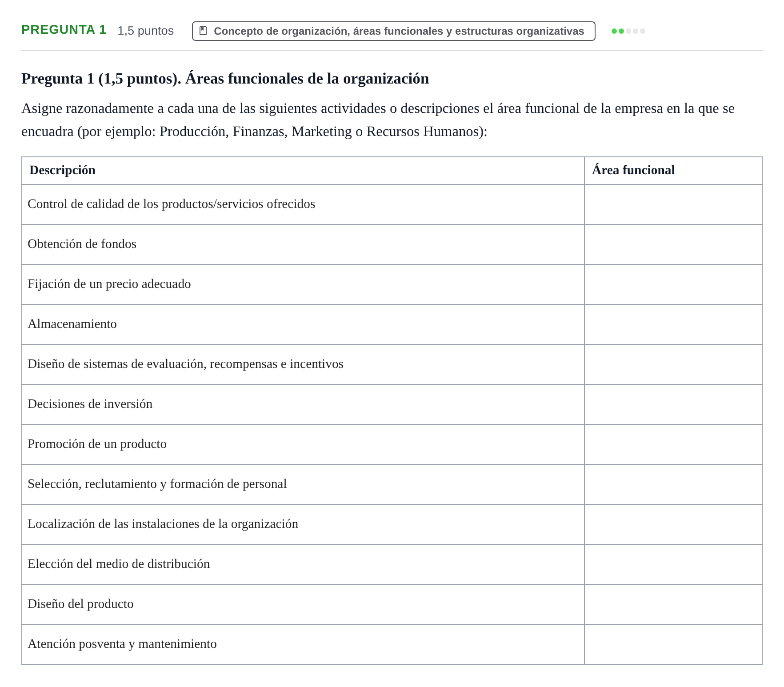This screenshot has height=687, width=784.
Task: Select 'Atención posventa y mantenimiento' text
Action: [122, 644]
